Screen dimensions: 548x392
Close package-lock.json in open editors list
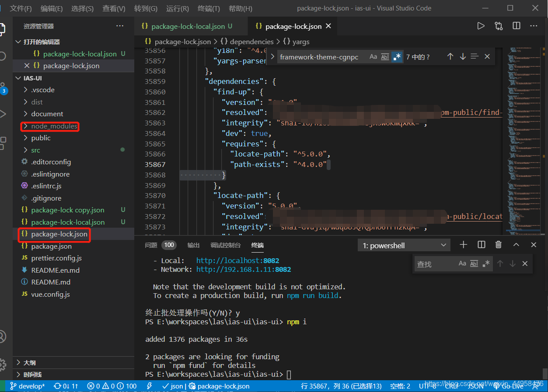[x=27, y=66]
